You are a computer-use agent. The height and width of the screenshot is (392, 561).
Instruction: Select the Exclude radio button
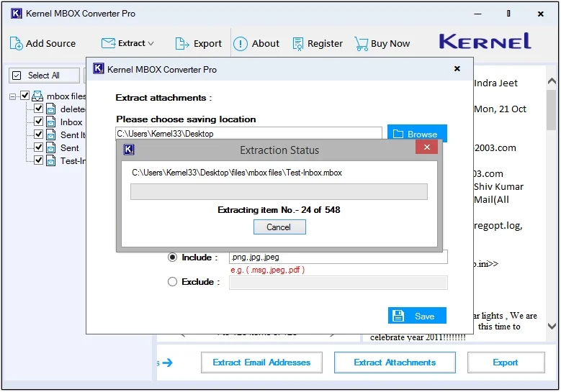point(172,281)
